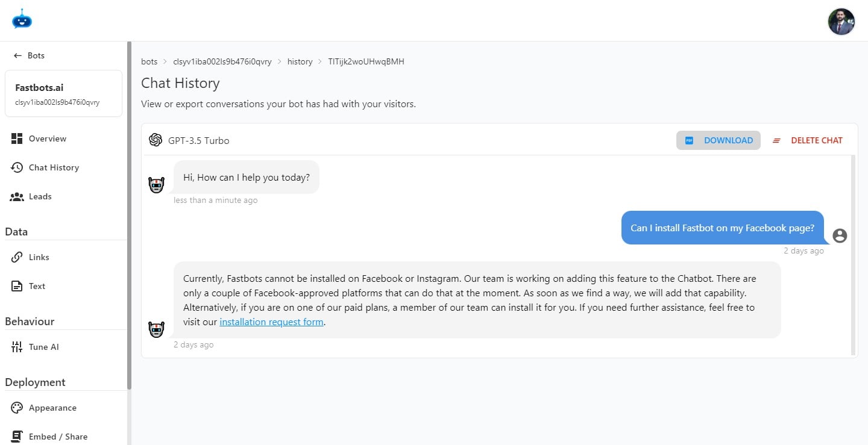Click the Fastbots robot logo
The width and height of the screenshot is (868, 445).
[22, 19]
